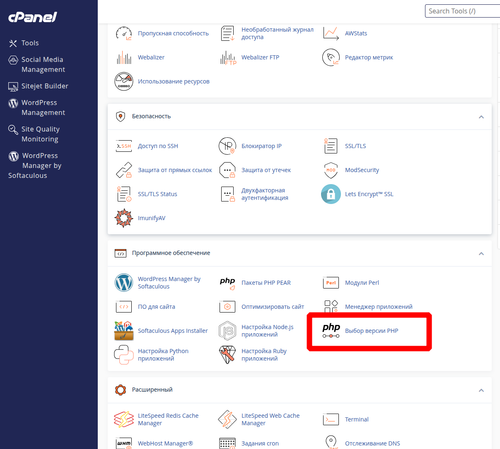Click the Softaculous Apps Installer link text

tap(173, 331)
